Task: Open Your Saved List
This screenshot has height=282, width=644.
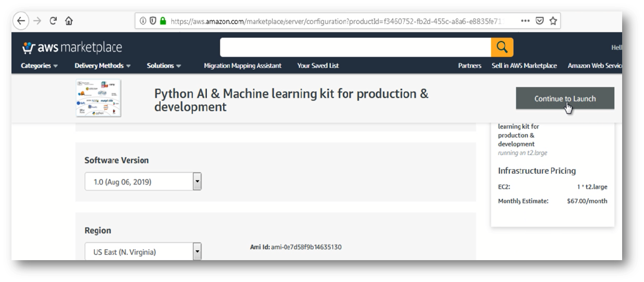Action: [x=318, y=66]
